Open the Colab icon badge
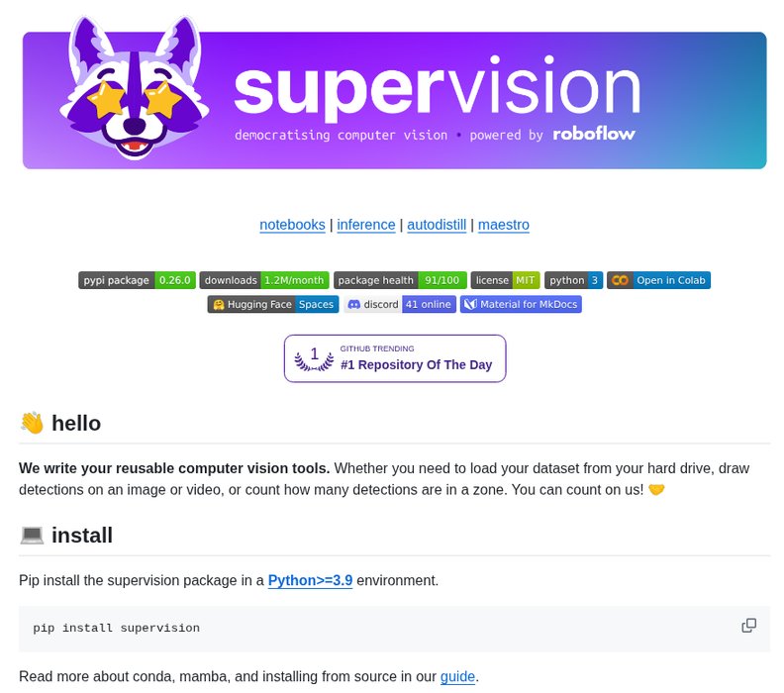Image resolution: width=784 pixels, height=693 pixels. (658, 280)
